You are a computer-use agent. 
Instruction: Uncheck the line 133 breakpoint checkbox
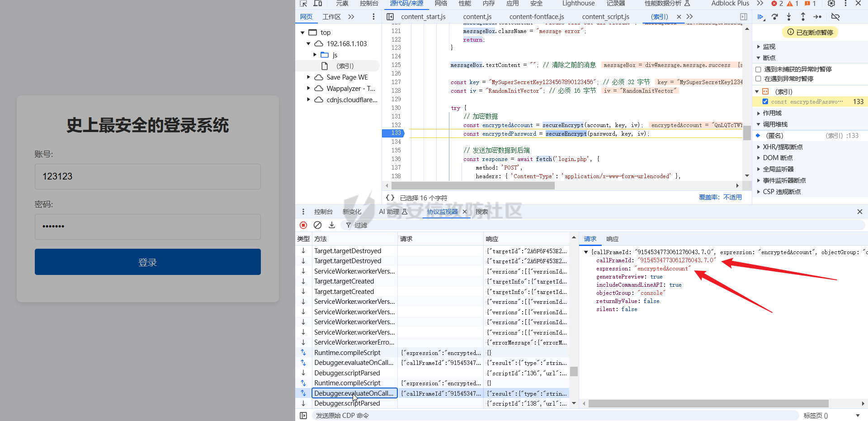(765, 102)
